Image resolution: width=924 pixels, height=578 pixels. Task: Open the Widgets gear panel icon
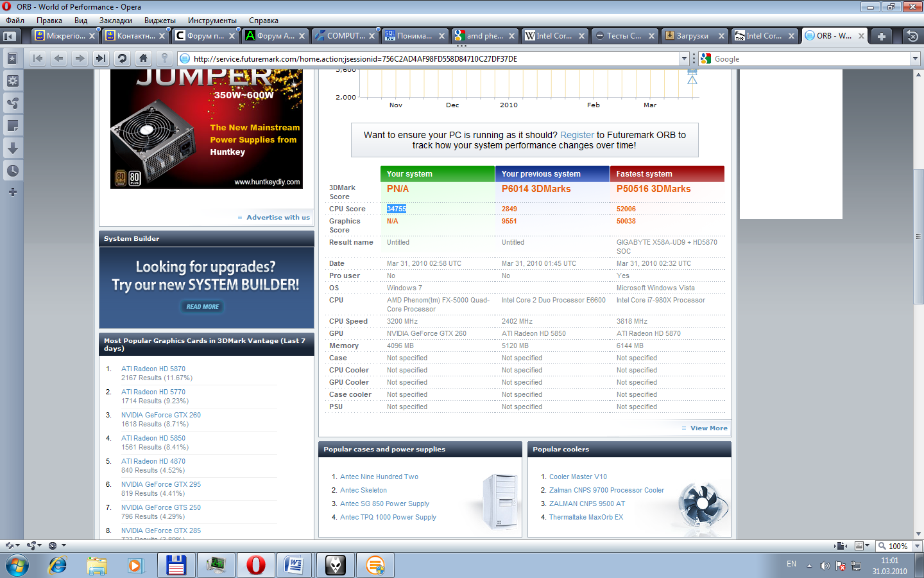point(12,81)
